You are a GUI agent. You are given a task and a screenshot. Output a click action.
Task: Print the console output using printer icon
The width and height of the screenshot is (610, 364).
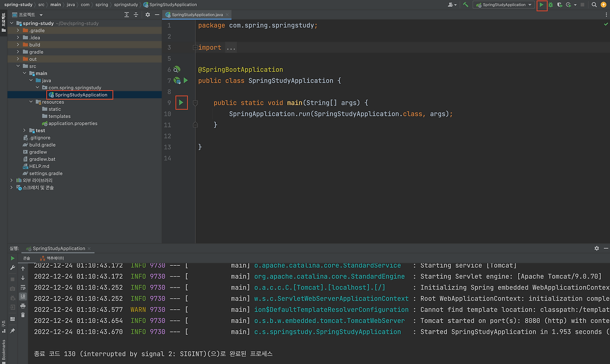(x=23, y=305)
